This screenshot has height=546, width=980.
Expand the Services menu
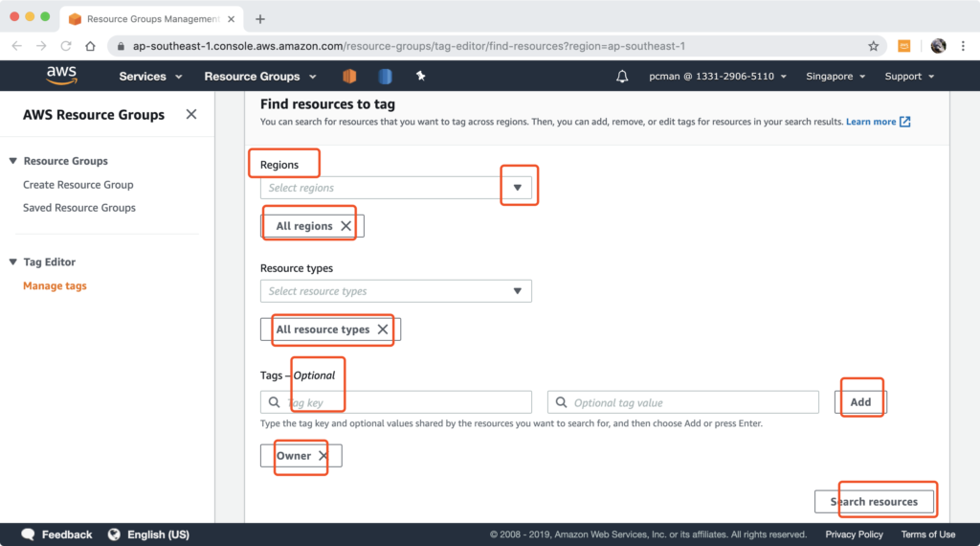pyautogui.click(x=150, y=77)
